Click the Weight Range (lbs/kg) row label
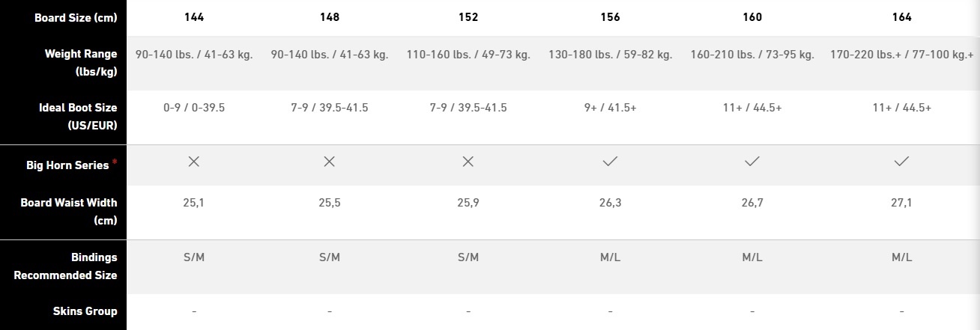The height and width of the screenshot is (330, 980). point(81,63)
